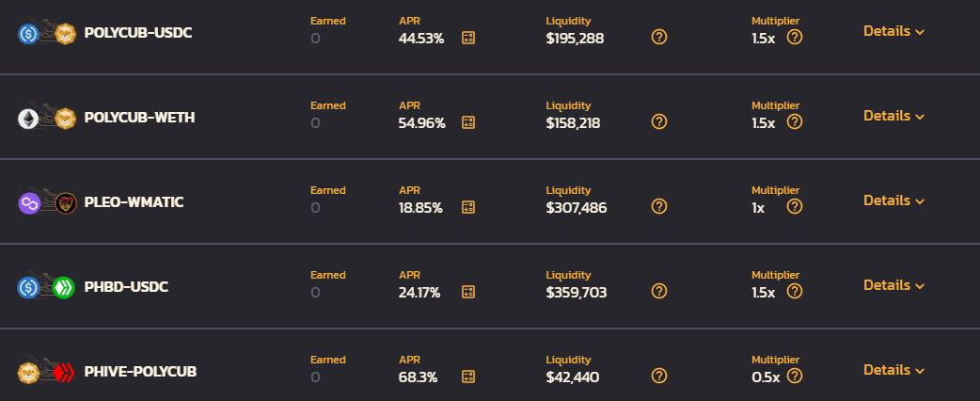Expand Details for POLYCUB-USDC farm

pyautogui.click(x=893, y=31)
